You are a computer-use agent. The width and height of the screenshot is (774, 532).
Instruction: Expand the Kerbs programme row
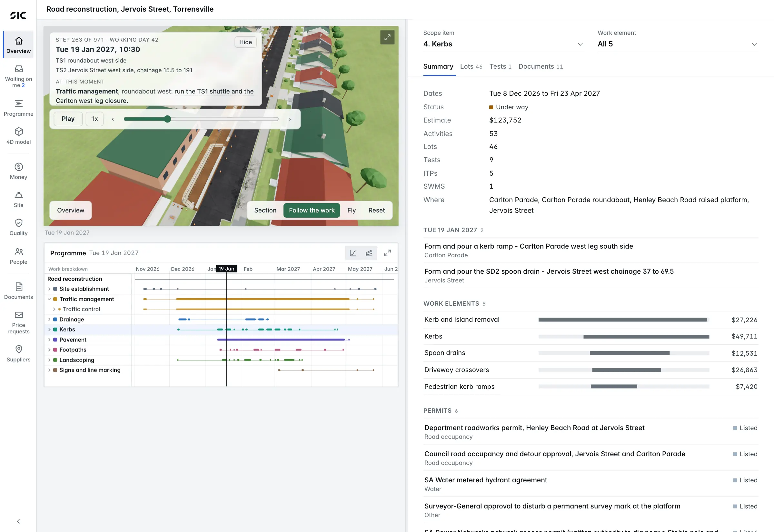(49, 330)
